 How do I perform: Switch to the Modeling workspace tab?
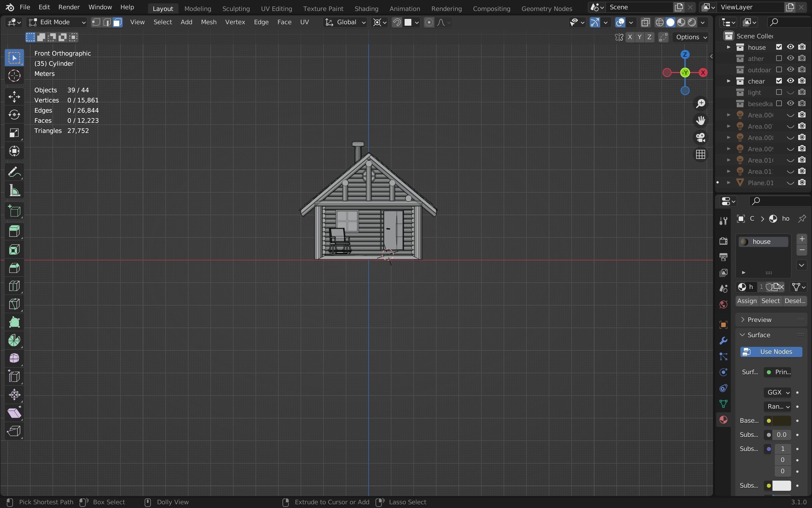198,8
